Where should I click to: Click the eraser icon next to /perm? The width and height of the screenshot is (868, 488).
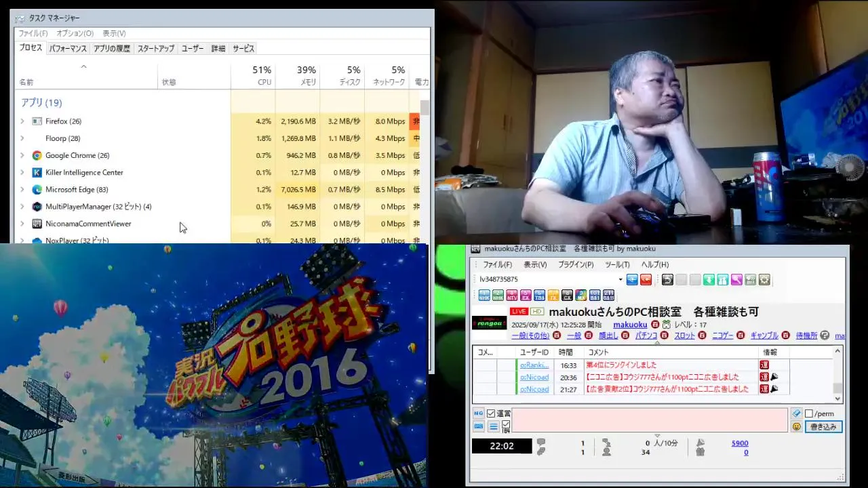click(796, 413)
